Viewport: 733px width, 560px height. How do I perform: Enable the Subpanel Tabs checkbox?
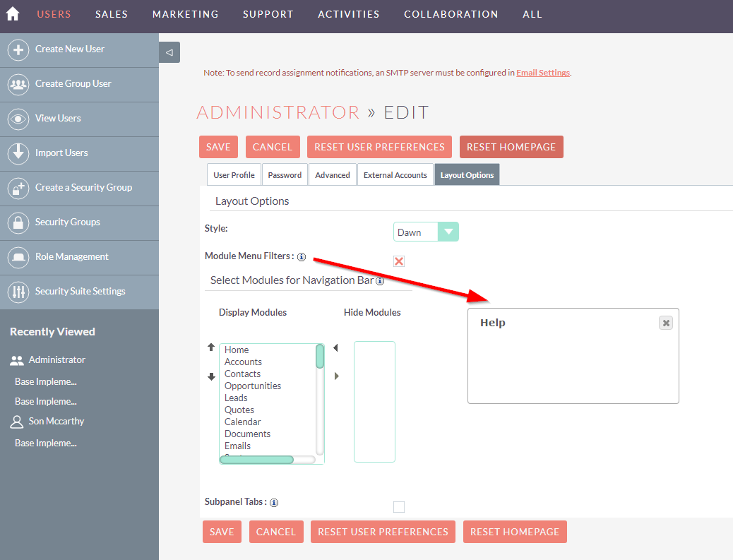tap(399, 506)
